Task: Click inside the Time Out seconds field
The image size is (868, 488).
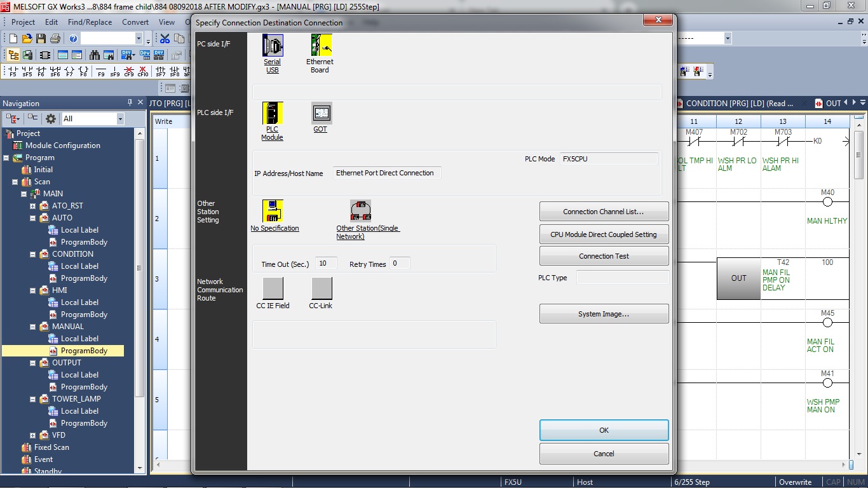Action: click(x=326, y=262)
